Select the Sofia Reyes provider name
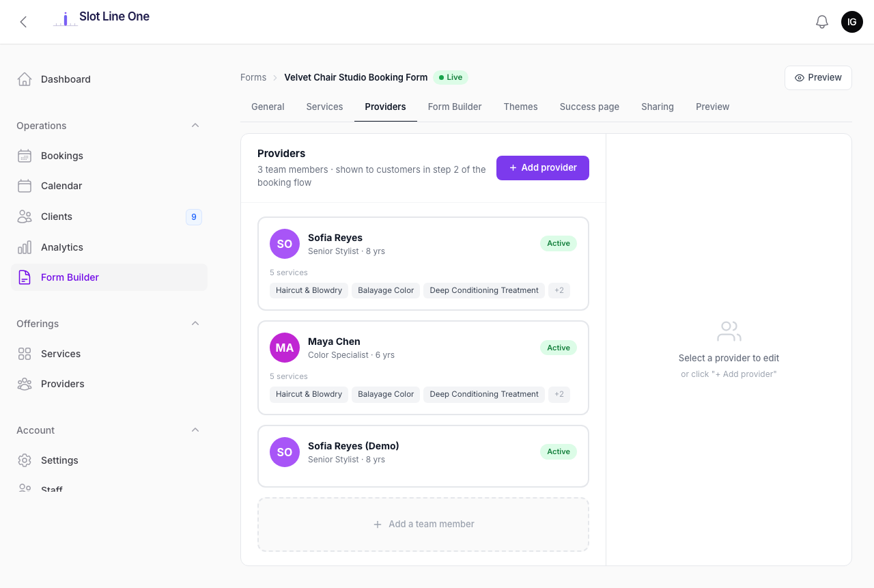This screenshot has width=874, height=588. tap(335, 238)
